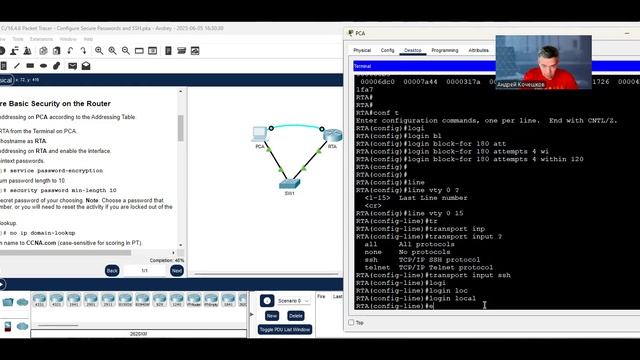Open the Window menu
The image size is (640, 360).
[68, 39]
